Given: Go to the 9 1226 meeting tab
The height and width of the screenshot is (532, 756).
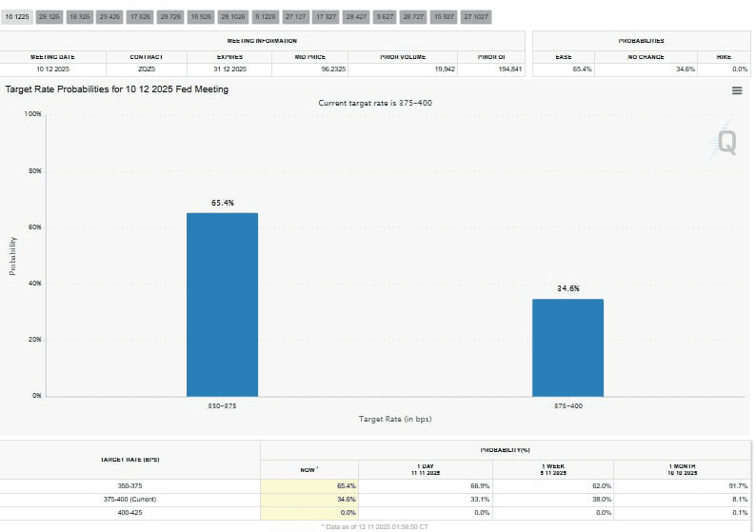Looking at the screenshot, I should coord(264,17).
